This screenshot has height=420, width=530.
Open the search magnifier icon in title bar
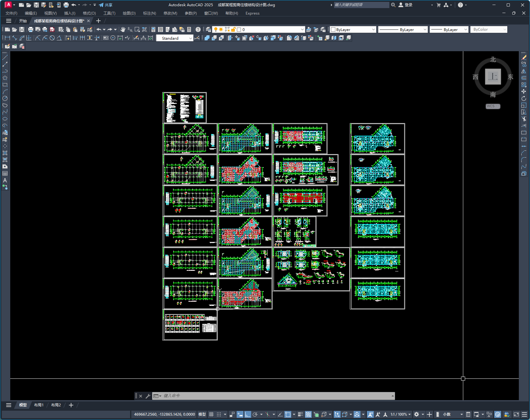pos(393,5)
